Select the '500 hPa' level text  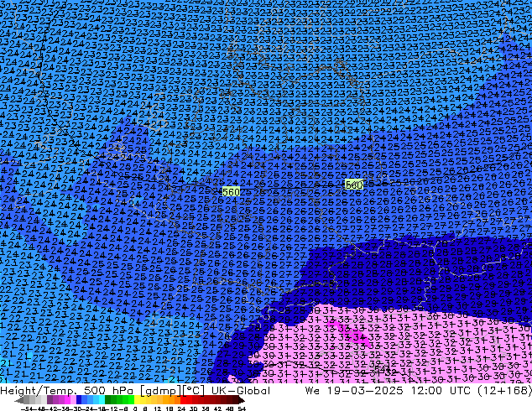pos(110,390)
